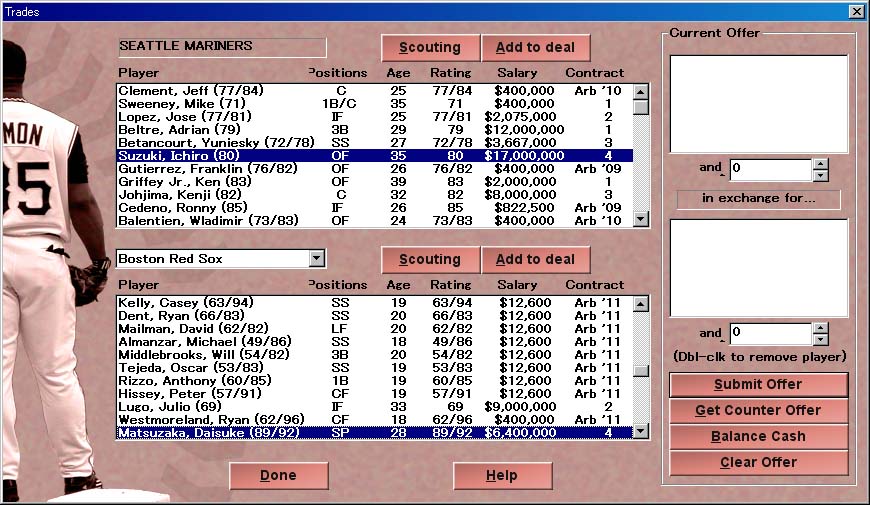
Task: Open the Help button
Action: [502, 476]
